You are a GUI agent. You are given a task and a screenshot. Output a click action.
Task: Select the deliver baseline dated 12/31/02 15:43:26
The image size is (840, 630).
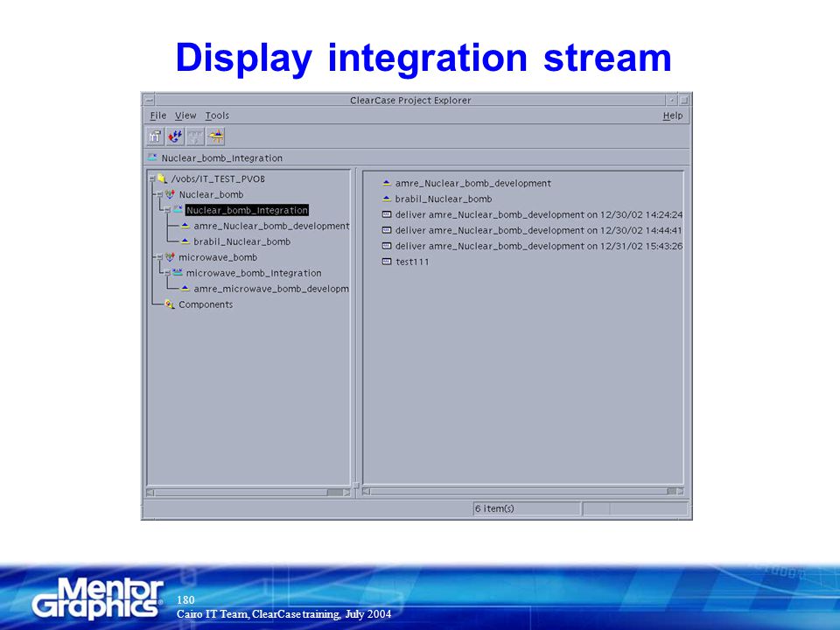click(x=539, y=246)
